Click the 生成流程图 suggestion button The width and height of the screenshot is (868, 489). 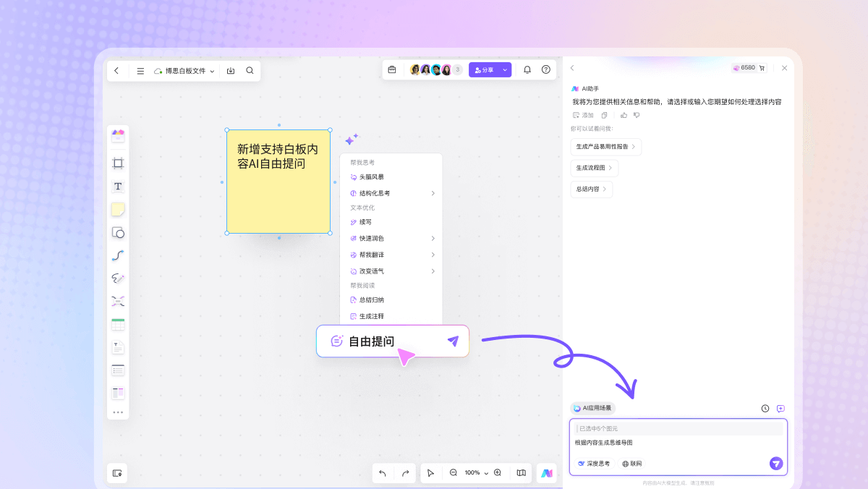(x=594, y=168)
